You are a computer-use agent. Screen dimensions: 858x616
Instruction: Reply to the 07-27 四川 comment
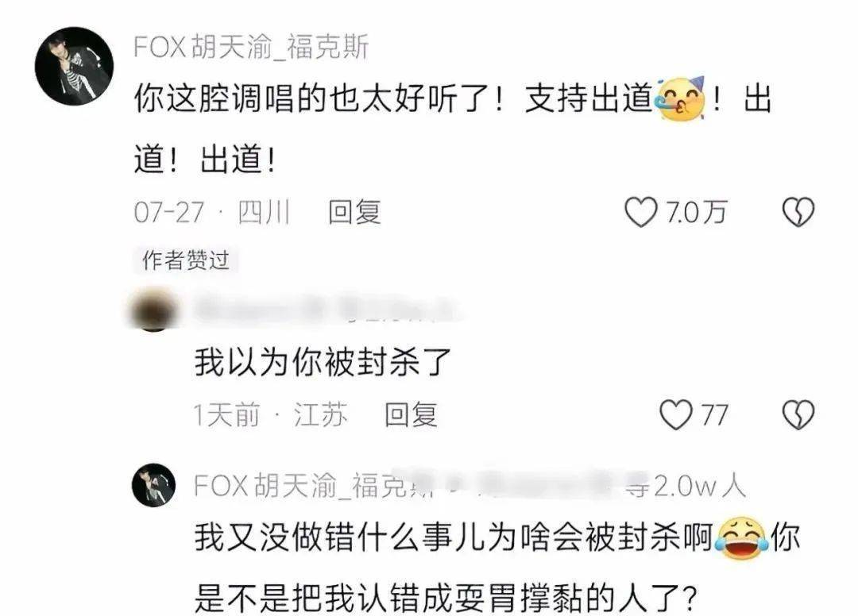[354, 211]
